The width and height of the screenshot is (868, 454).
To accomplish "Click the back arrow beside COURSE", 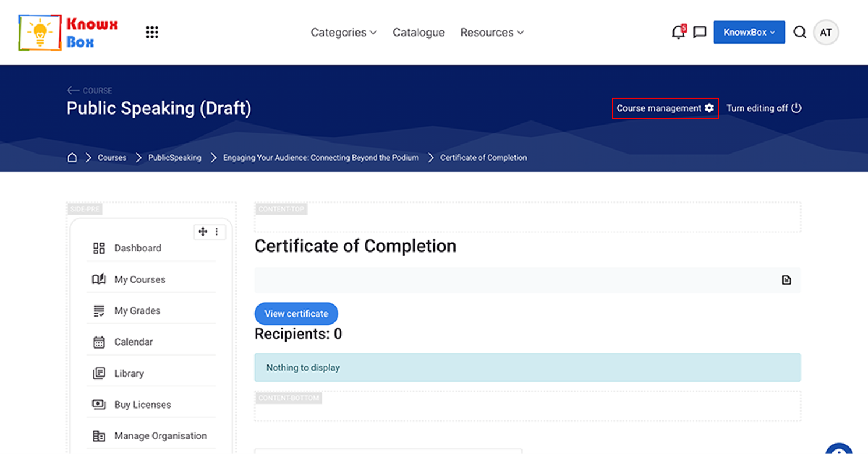I will [x=73, y=90].
